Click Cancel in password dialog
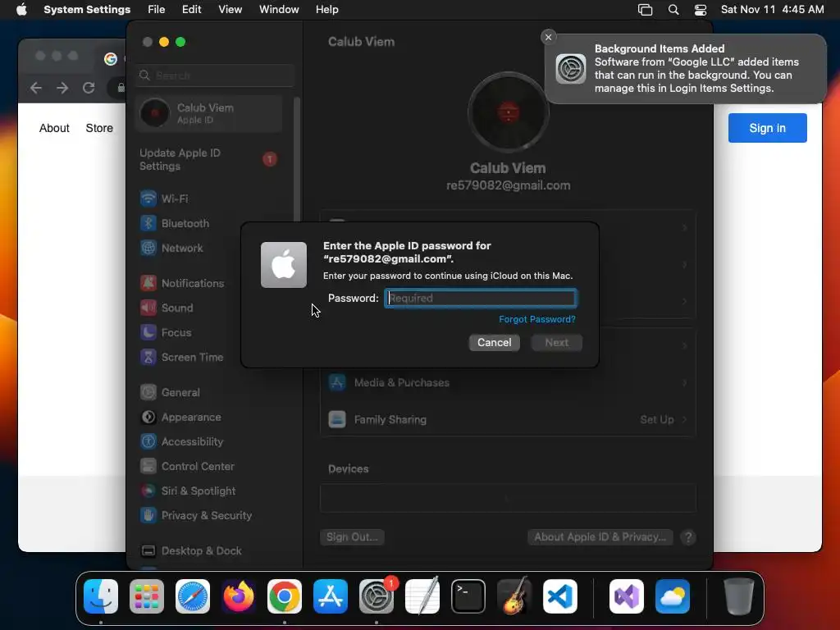The image size is (840, 630). coord(495,343)
